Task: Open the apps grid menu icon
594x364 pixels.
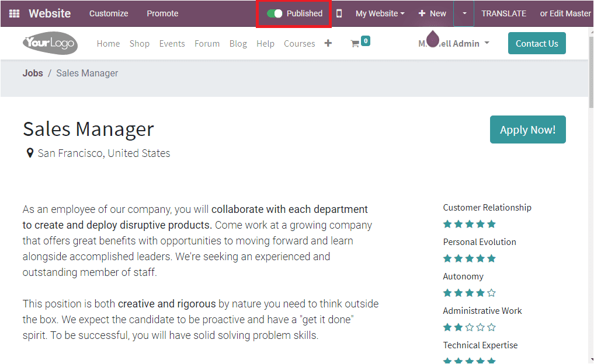Action: (15, 13)
